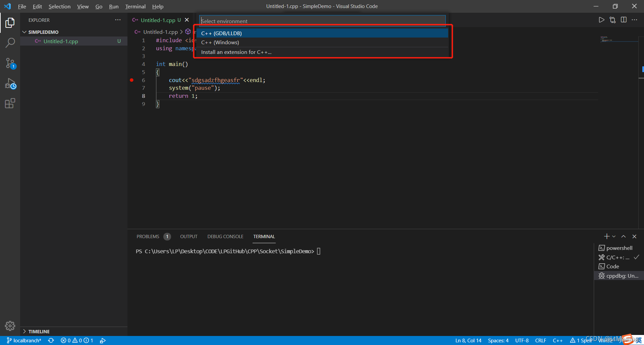This screenshot has height=345, width=644.
Task: Close the Untitled-1.cpp editor tab
Action: 187,20
